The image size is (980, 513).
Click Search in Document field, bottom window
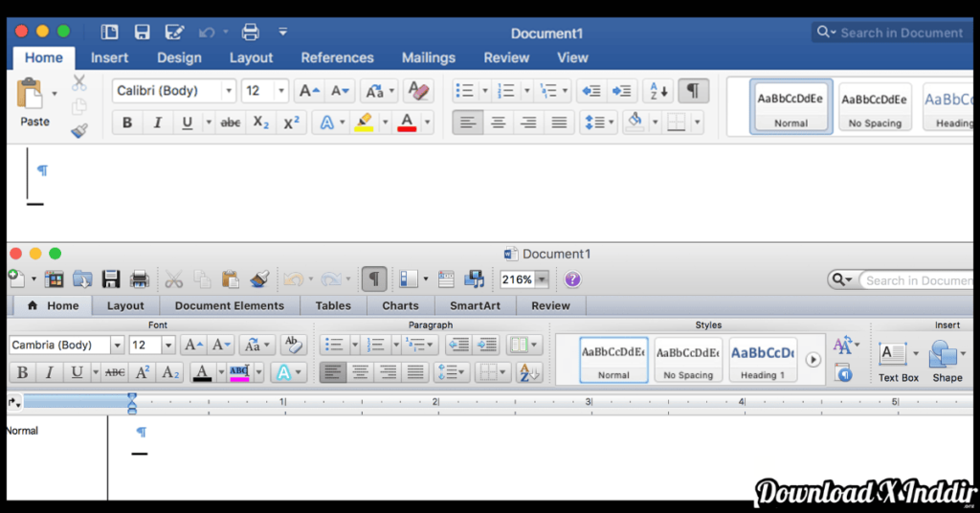pos(916,280)
